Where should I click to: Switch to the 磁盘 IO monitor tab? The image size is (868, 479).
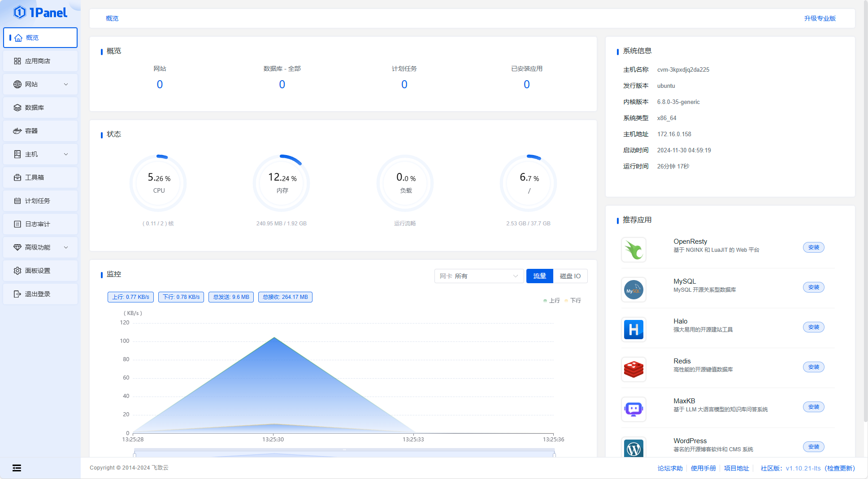(x=570, y=276)
